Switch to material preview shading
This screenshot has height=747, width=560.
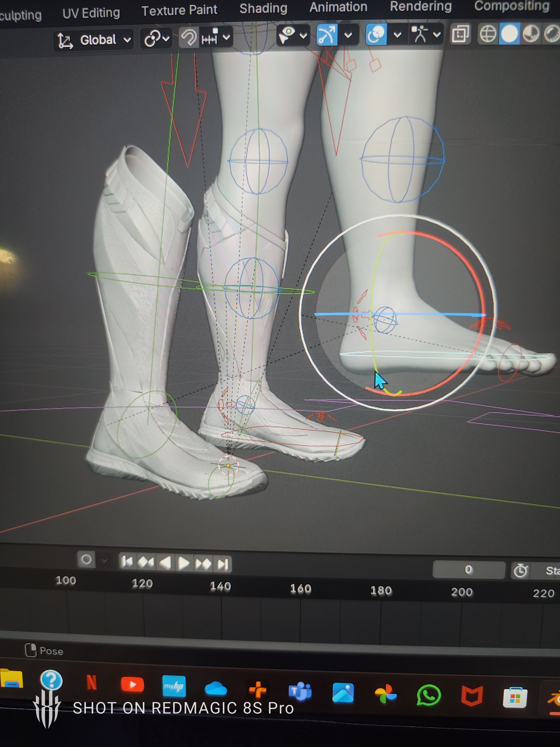[531, 34]
